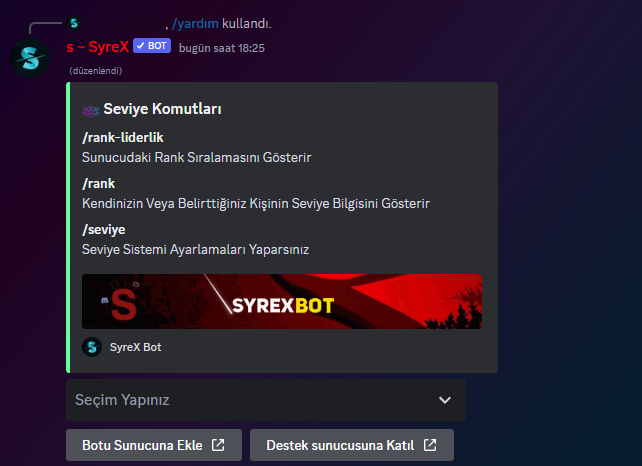Open the s ~ SyreX username

tap(97, 47)
